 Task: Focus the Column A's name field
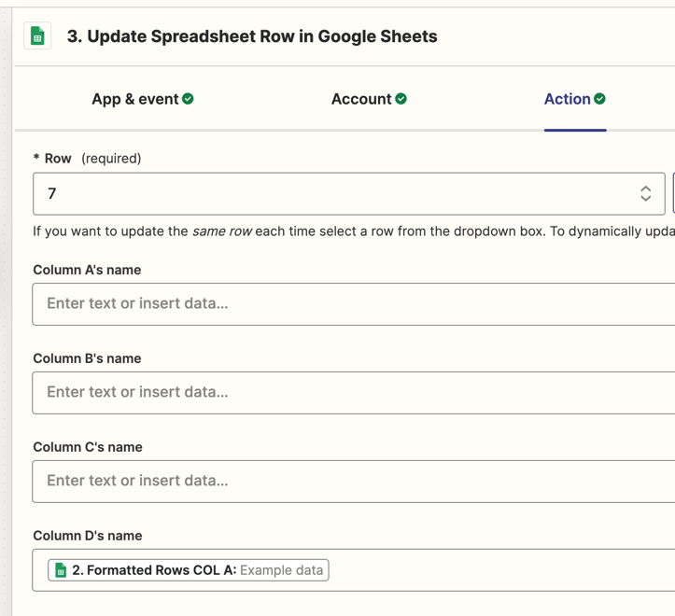(354, 304)
